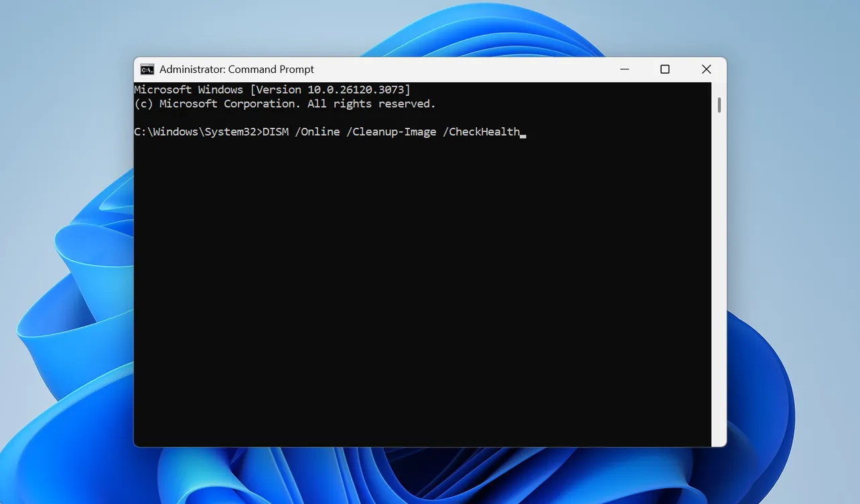Click the blue desktop wallpaper on the left
The height and width of the screenshot is (504, 860).
tap(67, 268)
